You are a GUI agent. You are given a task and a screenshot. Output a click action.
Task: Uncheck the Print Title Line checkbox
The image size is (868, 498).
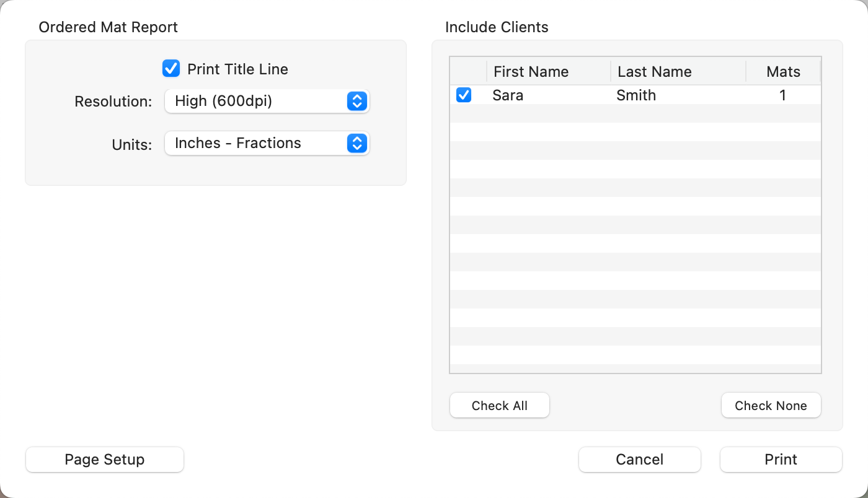[171, 69]
